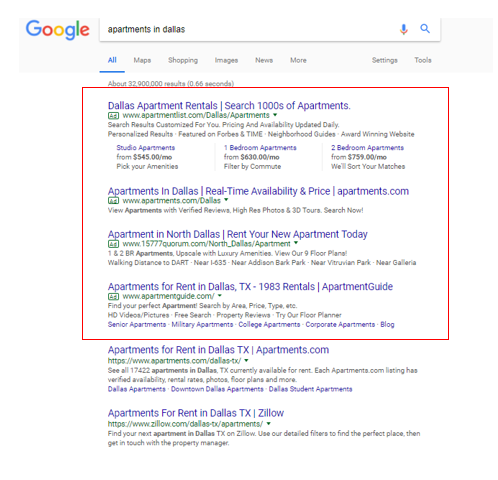Viewport: 498px width, 480px height.
Task: Click https://www.apartments.com/dallas-tx/ URL text
Action: [x=174, y=361]
